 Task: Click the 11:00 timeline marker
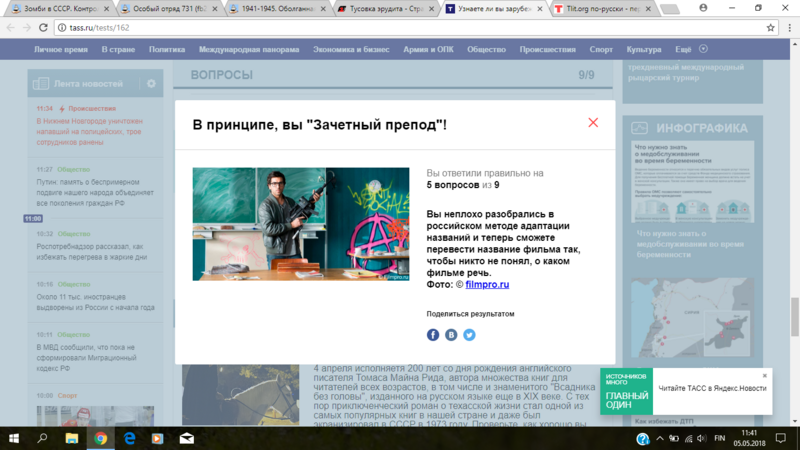tap(33, 218)
